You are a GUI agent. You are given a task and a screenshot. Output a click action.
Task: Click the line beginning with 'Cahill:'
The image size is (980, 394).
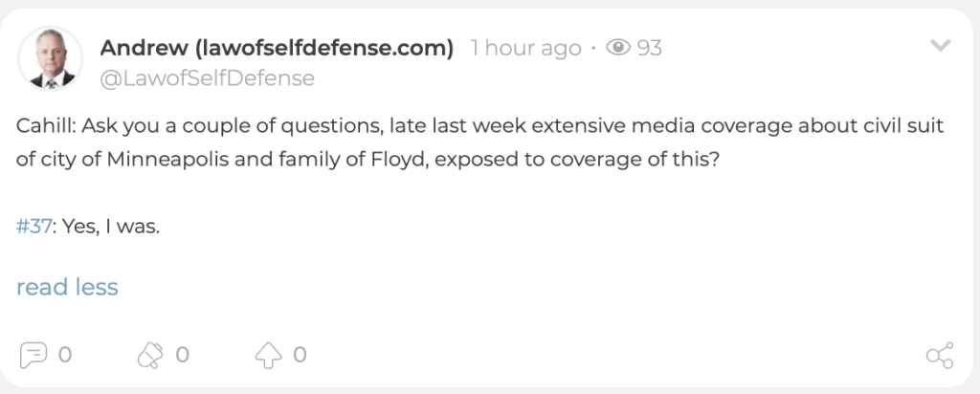click(x=479, y=126)
